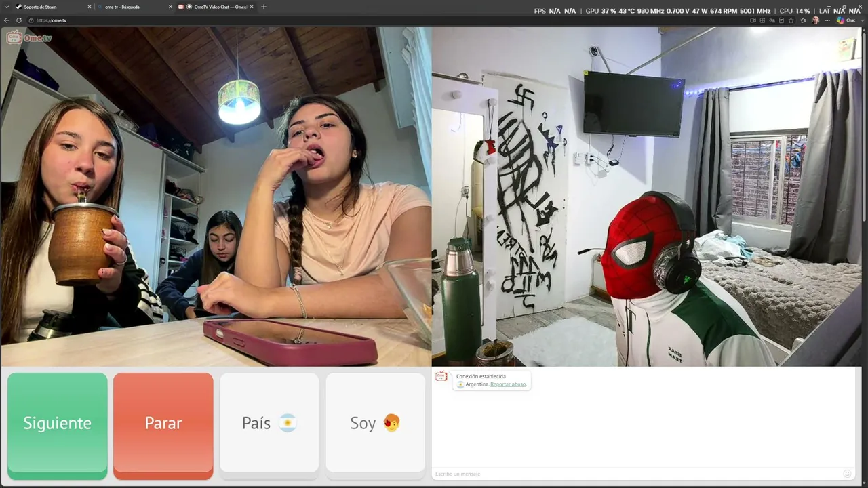
Task: Open the browser profile avatar
Action: click(815, 20)
